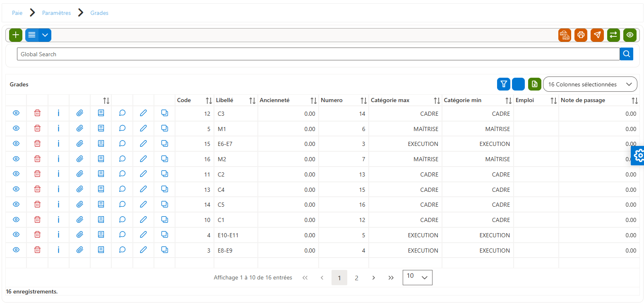Open document details icon for E8-E9 row
This screenshot has width=644, height=303.
point(101,250)
